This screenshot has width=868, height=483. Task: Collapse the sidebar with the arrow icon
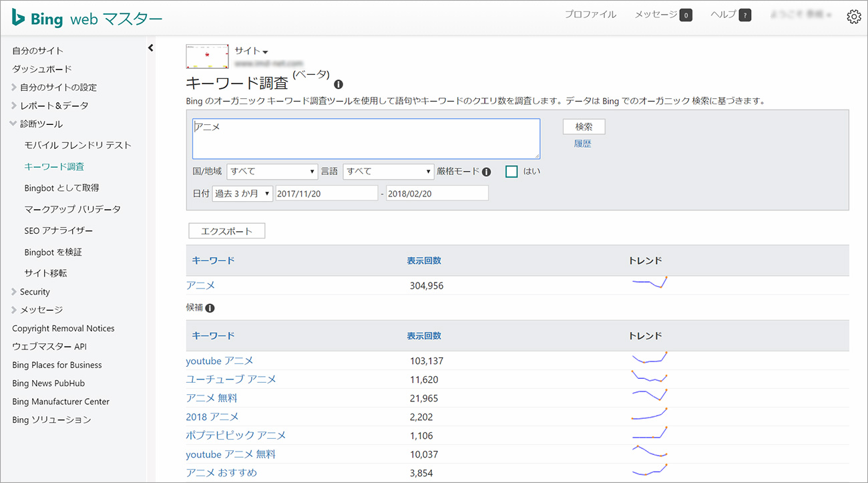150,47
